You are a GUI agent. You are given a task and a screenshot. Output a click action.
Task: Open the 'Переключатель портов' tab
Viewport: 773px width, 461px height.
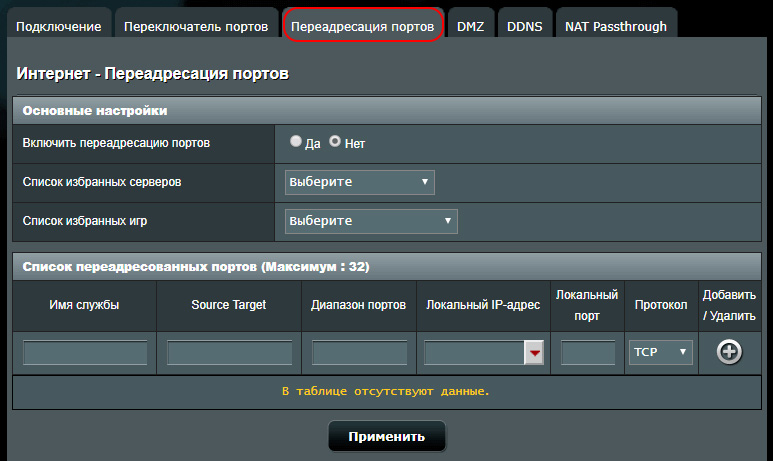tap(196, 26)
